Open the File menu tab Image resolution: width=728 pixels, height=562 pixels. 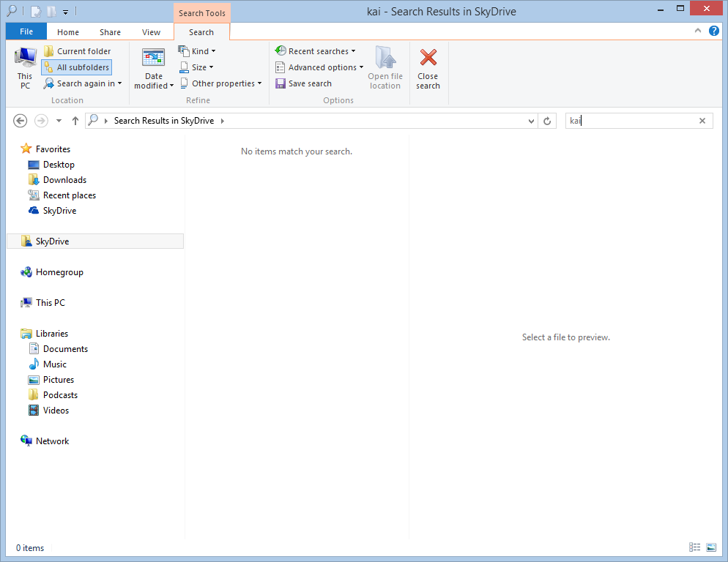tap(26, 32)
